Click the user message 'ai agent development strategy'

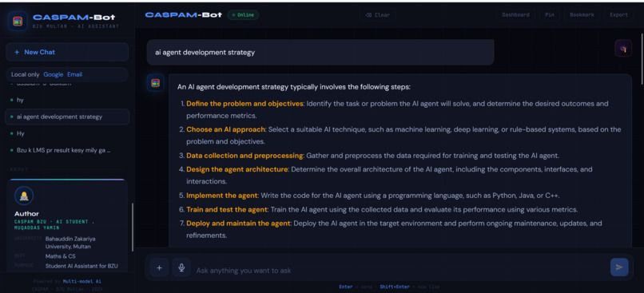320,52
